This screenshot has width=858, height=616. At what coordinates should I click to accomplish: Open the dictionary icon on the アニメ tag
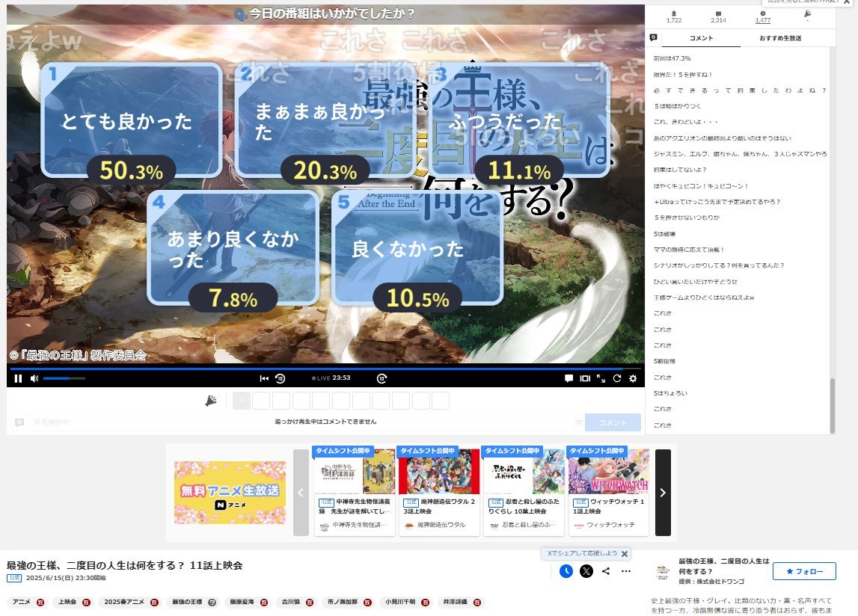[40, 603]
